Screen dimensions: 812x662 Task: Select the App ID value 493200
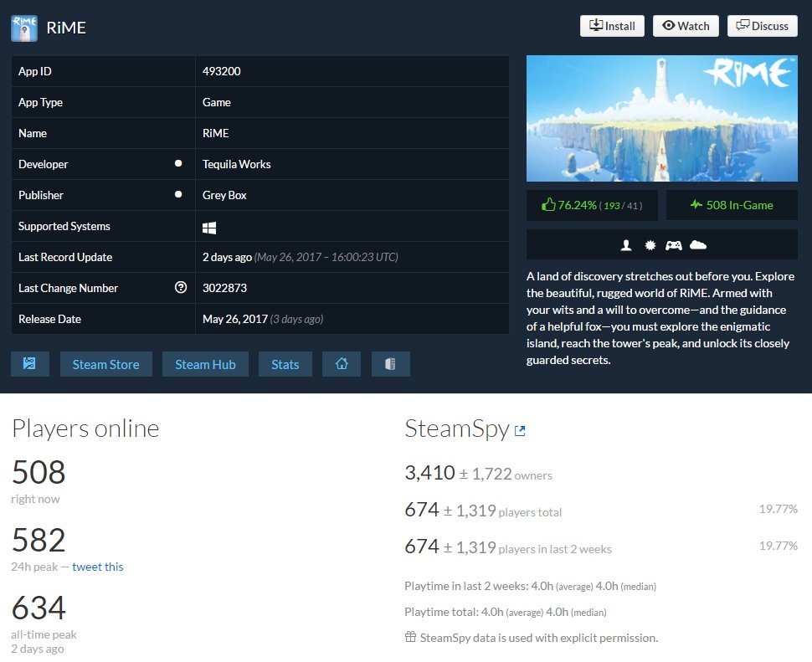pyautogui.click(x=222, y=71)
